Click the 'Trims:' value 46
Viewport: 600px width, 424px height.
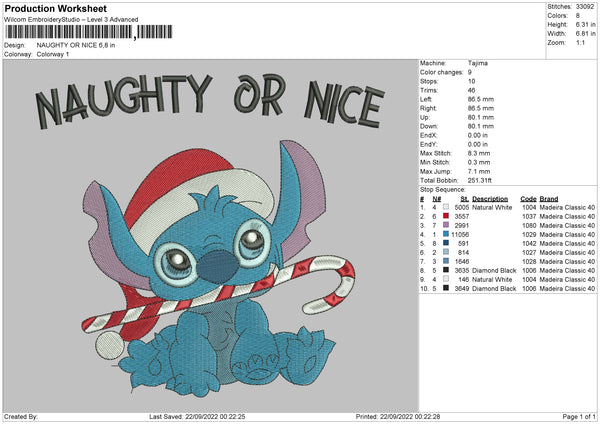pos(471,90)
